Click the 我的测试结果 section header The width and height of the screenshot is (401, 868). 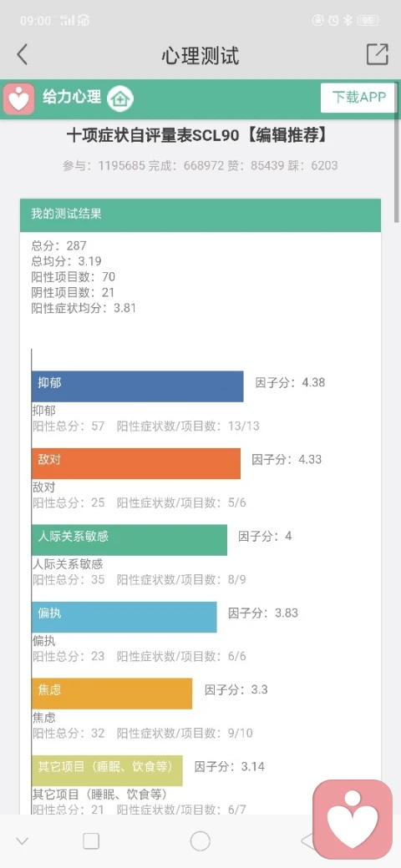[x=200, y=214]
